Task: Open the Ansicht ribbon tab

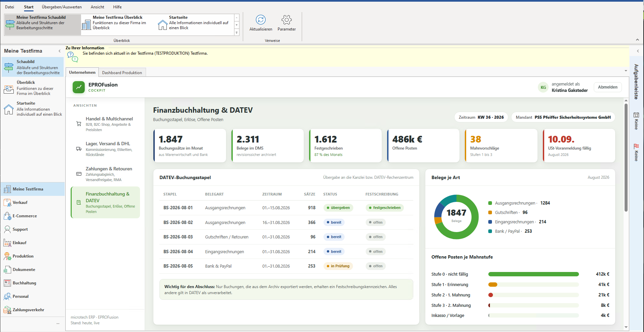Action: click(97, 7)
